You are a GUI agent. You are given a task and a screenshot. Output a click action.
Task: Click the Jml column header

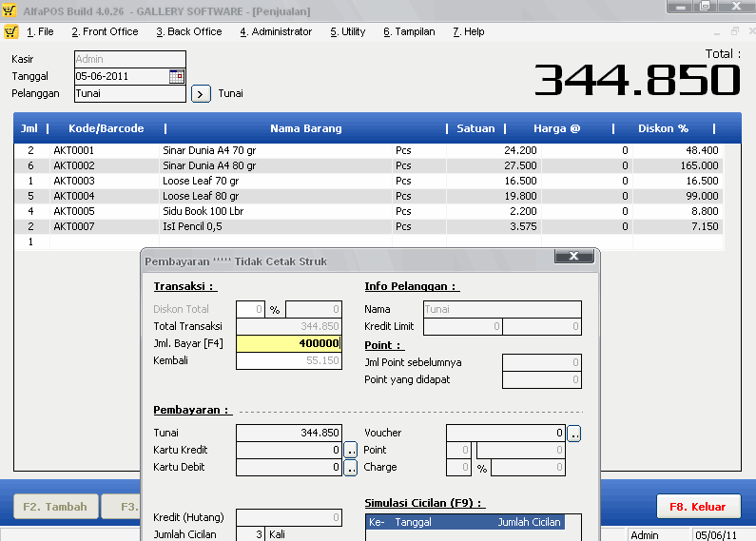[29, 128]
